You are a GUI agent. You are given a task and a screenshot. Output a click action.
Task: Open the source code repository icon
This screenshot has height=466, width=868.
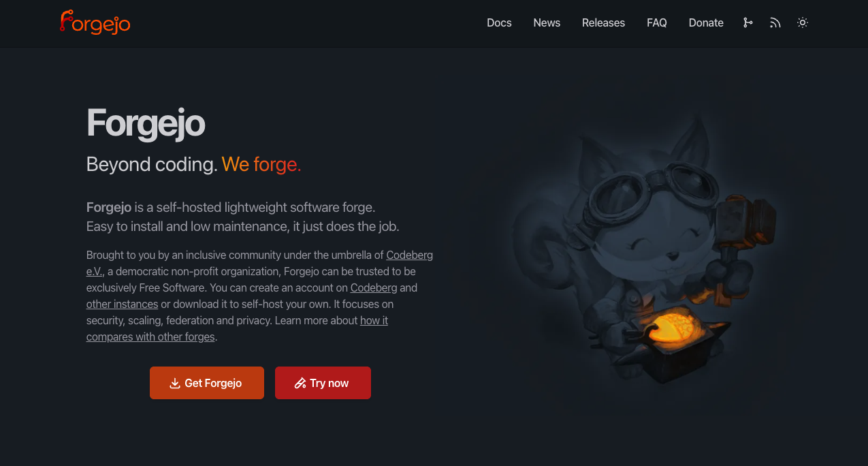tap(748, 22)
